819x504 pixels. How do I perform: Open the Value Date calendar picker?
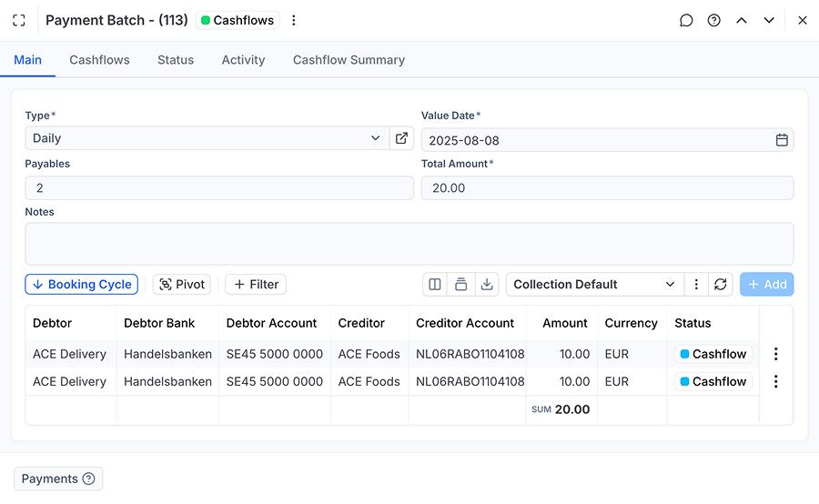[782, 140]
